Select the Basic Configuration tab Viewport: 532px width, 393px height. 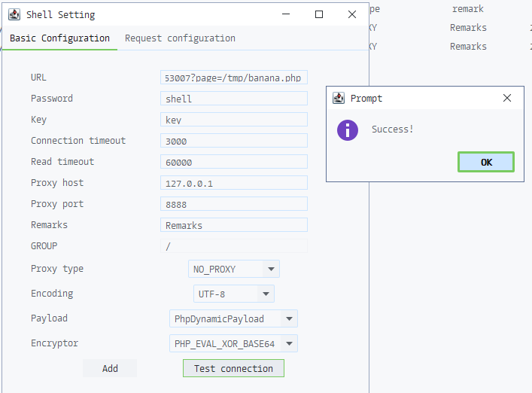point(59,38)
